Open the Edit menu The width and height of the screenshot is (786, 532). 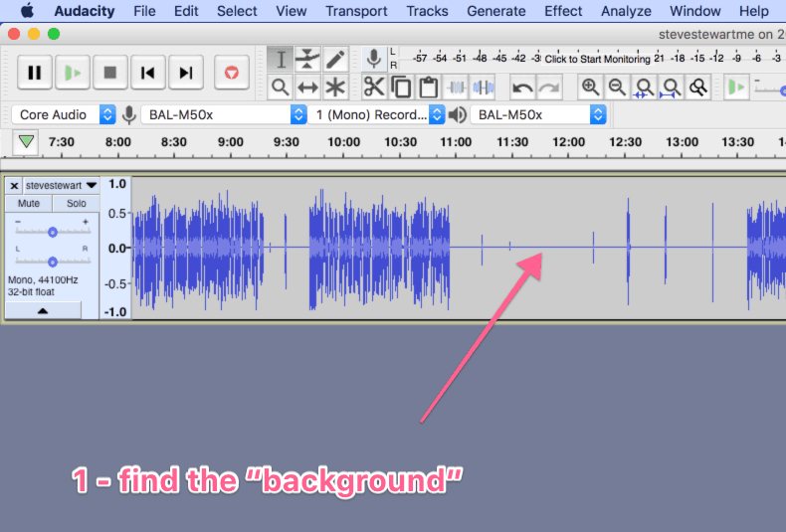pos(186,11)
